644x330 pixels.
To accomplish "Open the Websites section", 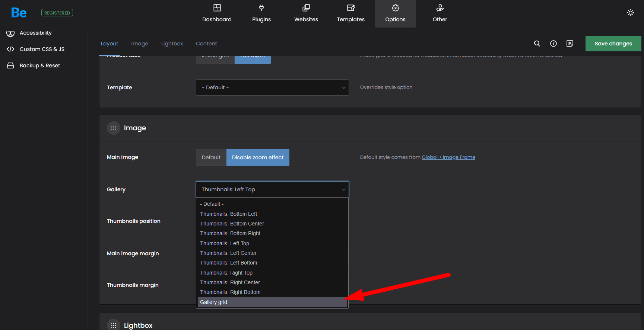I will pyautogui.click(x=306, y=14).
